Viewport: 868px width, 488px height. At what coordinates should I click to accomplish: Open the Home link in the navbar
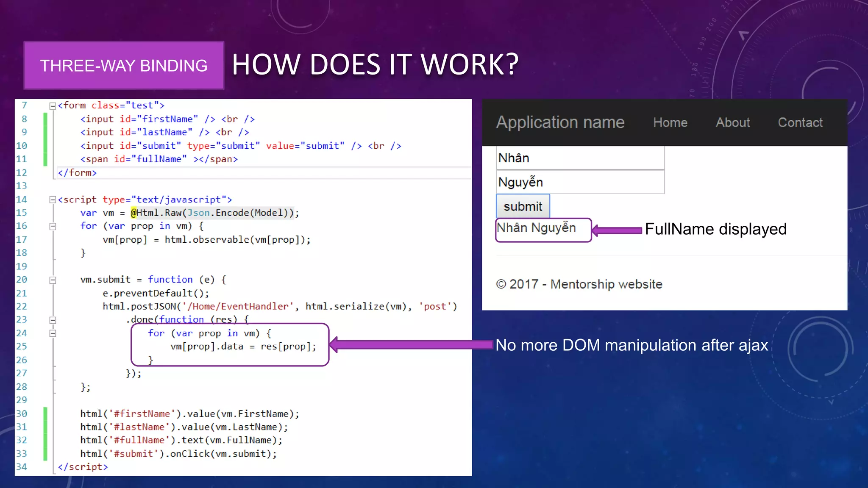click(x=670, y=122)
